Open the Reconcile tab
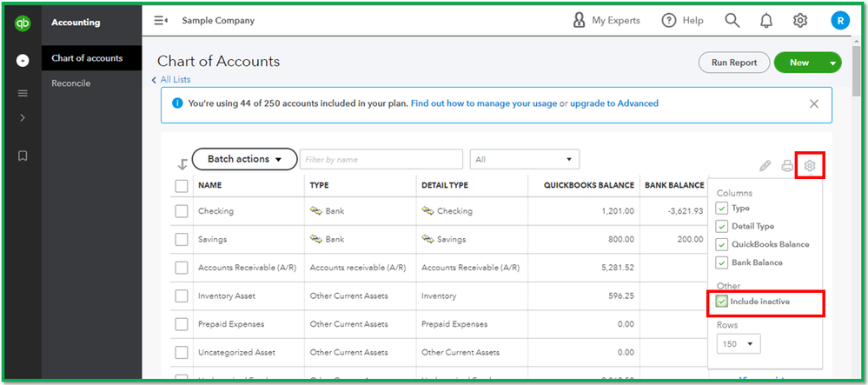Viewport: 868px width, 385px height. coord(71,83)
